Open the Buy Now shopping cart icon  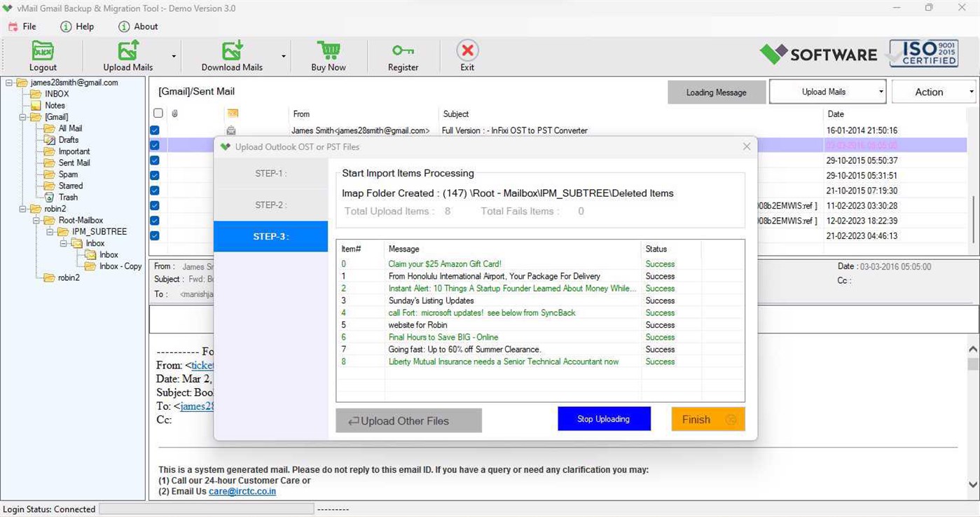point(329,51)
